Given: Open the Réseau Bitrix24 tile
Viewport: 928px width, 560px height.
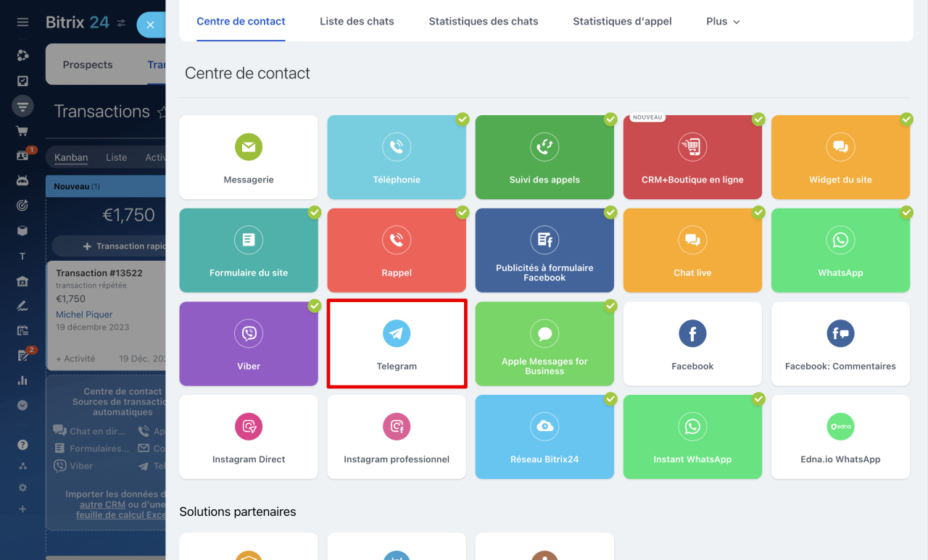Looking at the screenshot, I should click(544, 437).
